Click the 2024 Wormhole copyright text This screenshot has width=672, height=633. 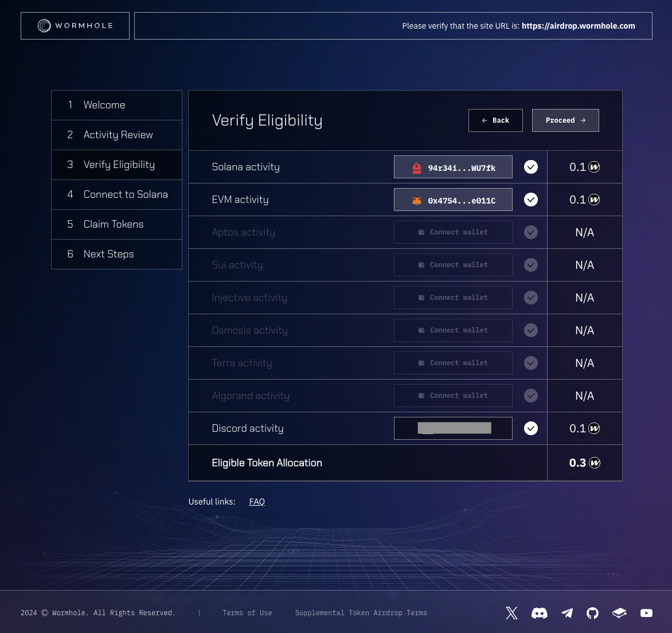[x=98, y=613]
